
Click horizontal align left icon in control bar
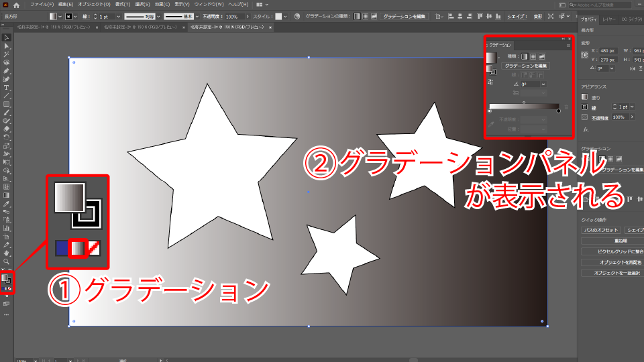point(451,16)
